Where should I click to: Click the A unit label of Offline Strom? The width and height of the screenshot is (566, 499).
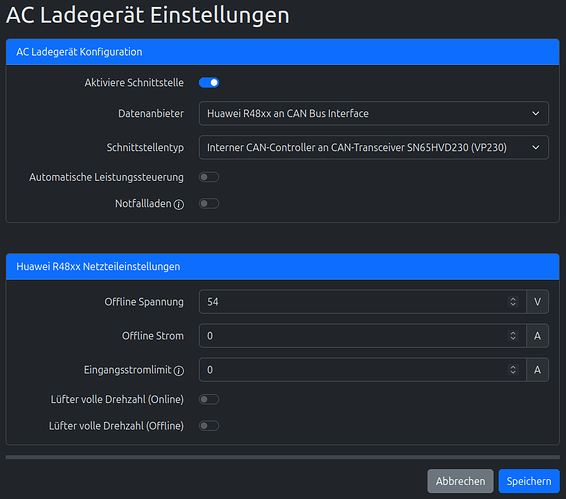(x=537, y=335)
